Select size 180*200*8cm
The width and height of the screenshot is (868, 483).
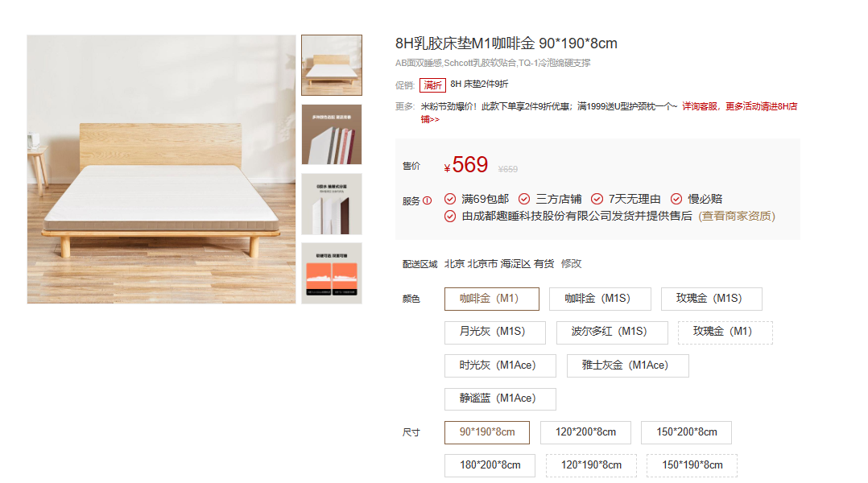click(x=490, y=465)
